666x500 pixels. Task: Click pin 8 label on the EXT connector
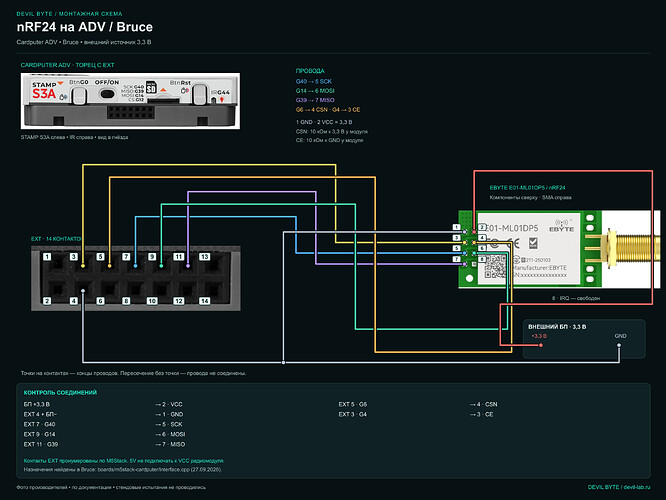tap(126, 301)
